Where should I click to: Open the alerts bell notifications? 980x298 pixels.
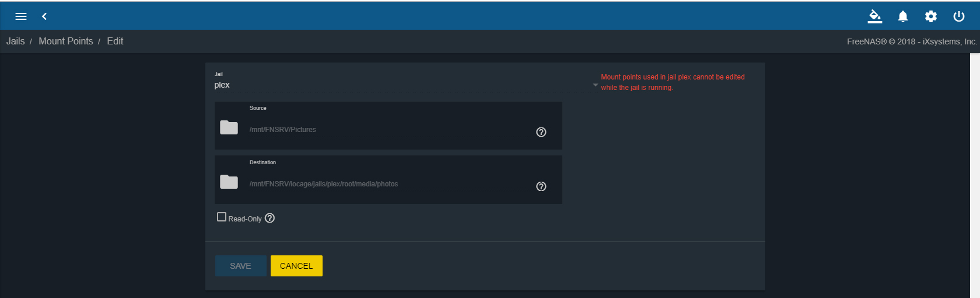(x=902, y=16)
